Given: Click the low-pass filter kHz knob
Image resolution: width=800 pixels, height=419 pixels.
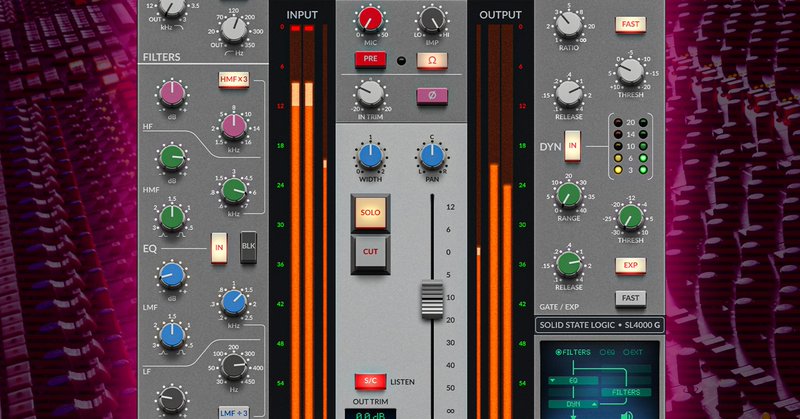Looking at the screenshot, I should [x=172, y=7].
